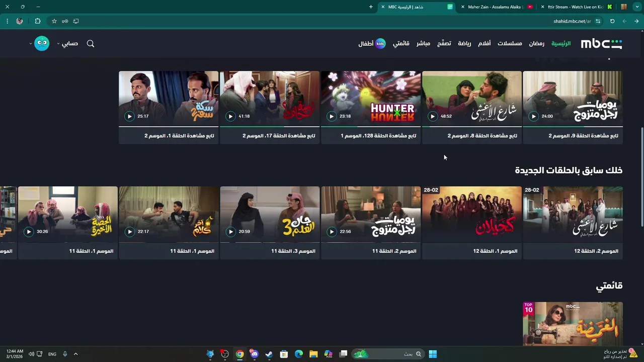
Task: Click the page vertical scrollbar
Action: pos(641,177)
